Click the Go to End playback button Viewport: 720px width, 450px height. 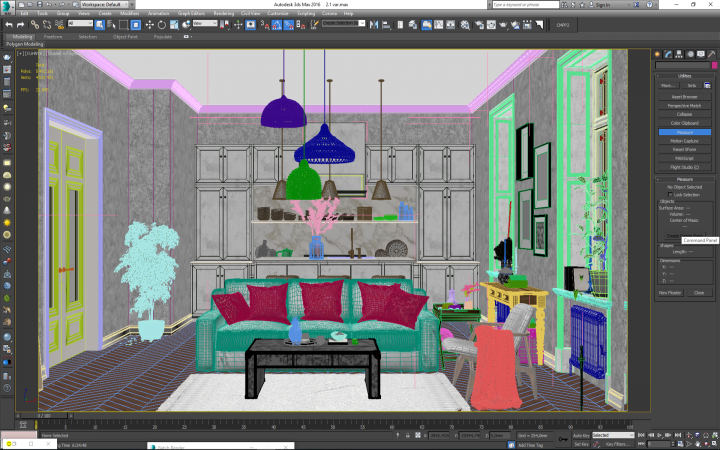coord(678,435)
